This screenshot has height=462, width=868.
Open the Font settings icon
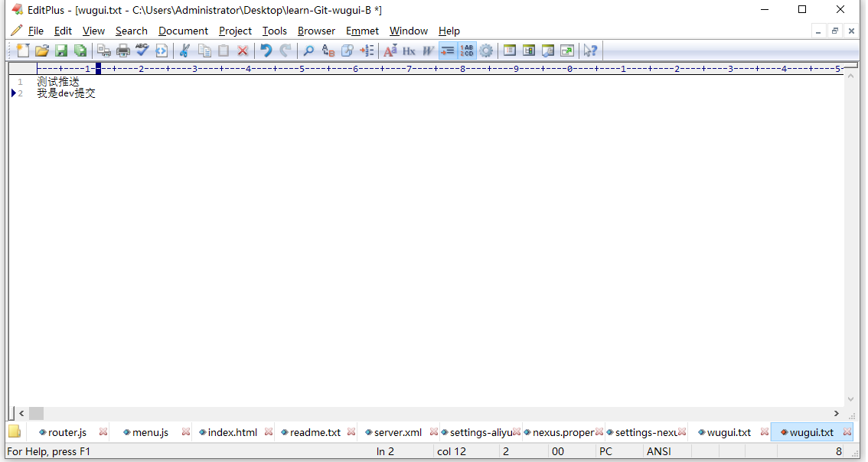390,51
